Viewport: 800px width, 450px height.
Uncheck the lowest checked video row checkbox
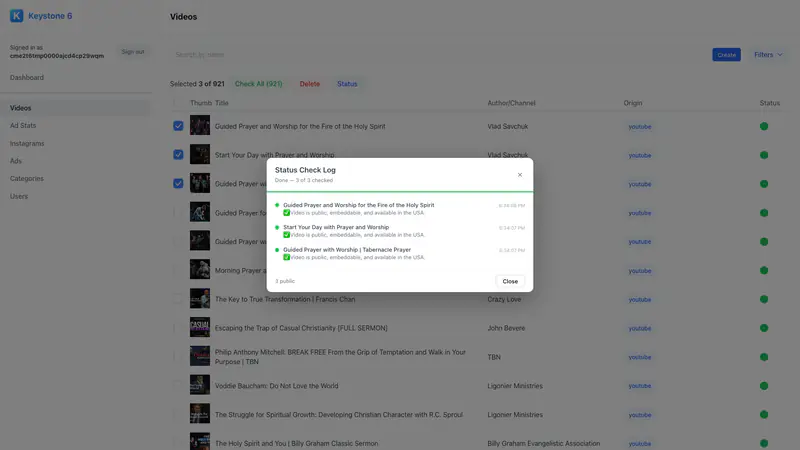[178, 183]
